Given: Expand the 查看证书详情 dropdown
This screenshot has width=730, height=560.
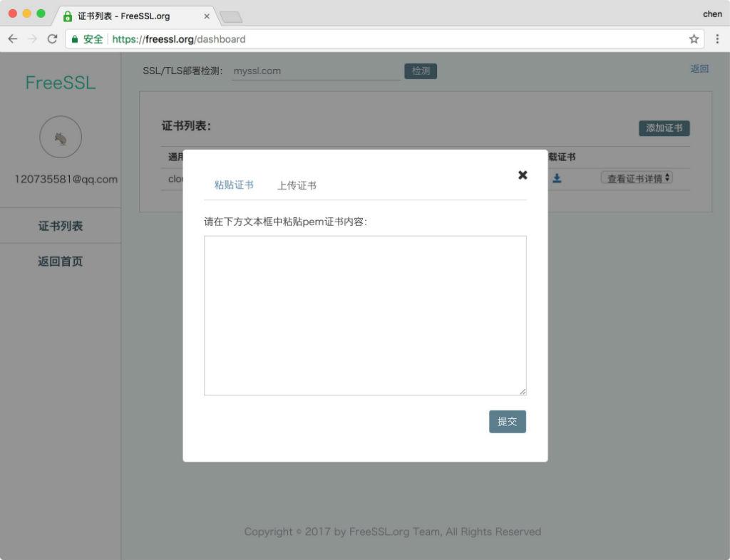Looking at the screenshot, I should (x=637, y=178).
